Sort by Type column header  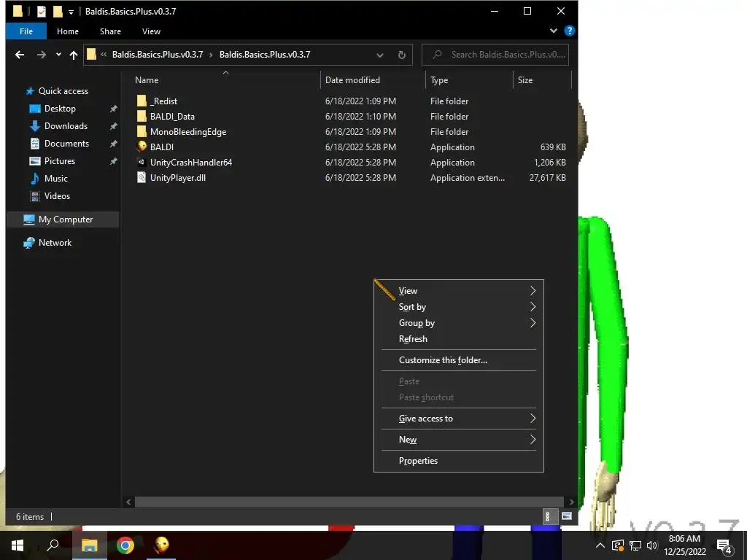pos(469,80)
